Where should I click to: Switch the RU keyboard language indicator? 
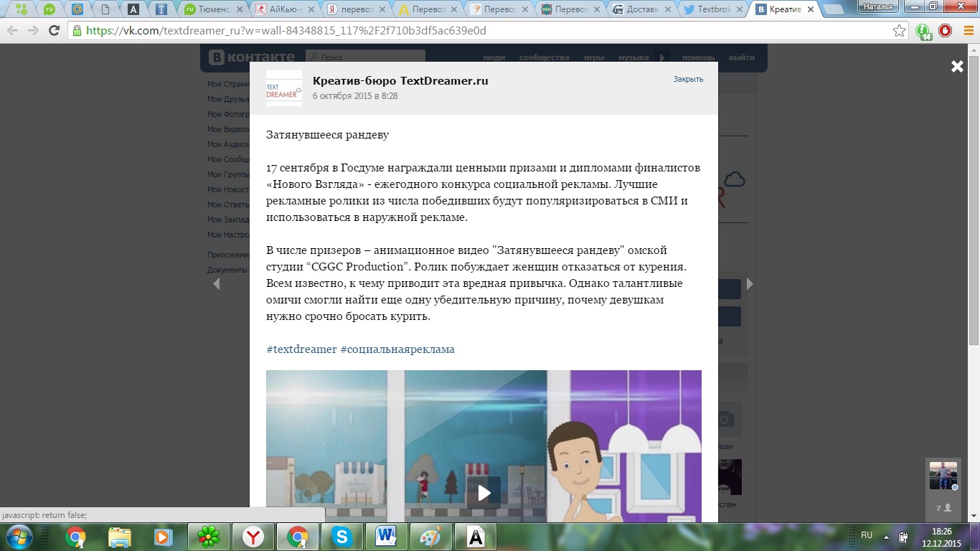[867, 535]
